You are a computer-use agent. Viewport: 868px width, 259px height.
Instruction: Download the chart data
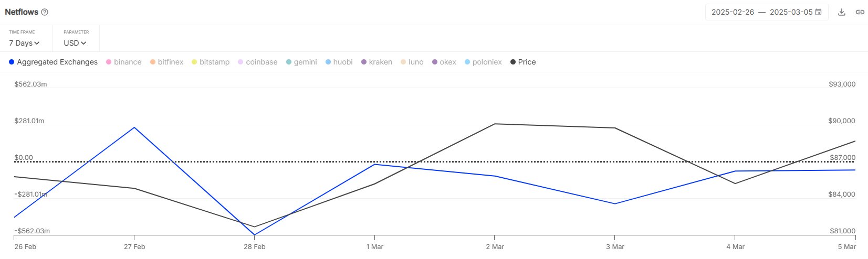tap(842, 12)
